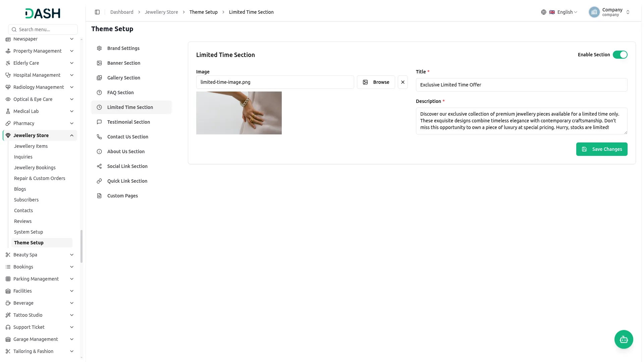Click the Social Link Section share icon

pyautogui.click(x=99, y=166)
